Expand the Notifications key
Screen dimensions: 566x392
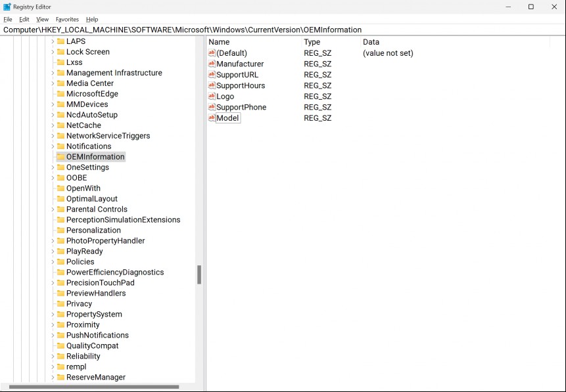coord(53,146)
